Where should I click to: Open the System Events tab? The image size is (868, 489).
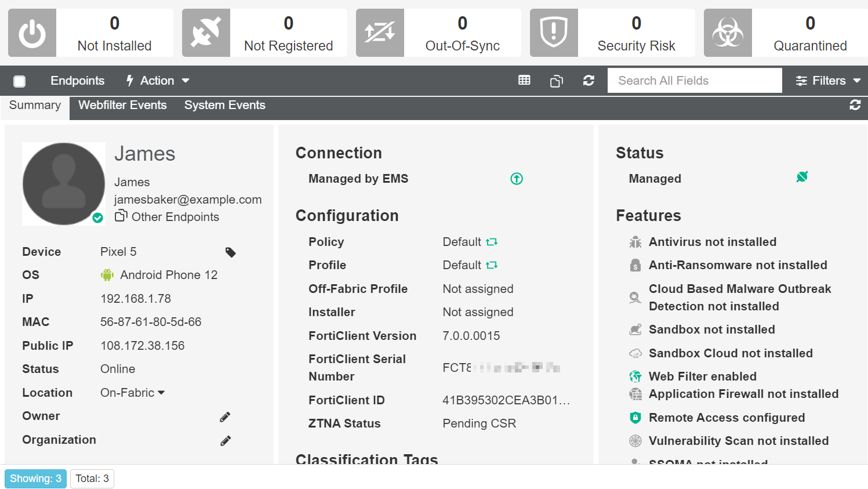coord(224,105)
